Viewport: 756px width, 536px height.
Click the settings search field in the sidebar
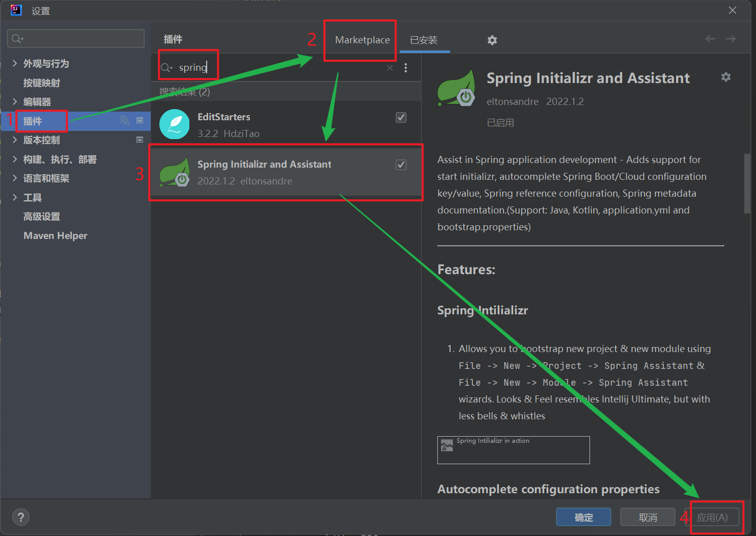pyautogui.click(x=76, y=39)
